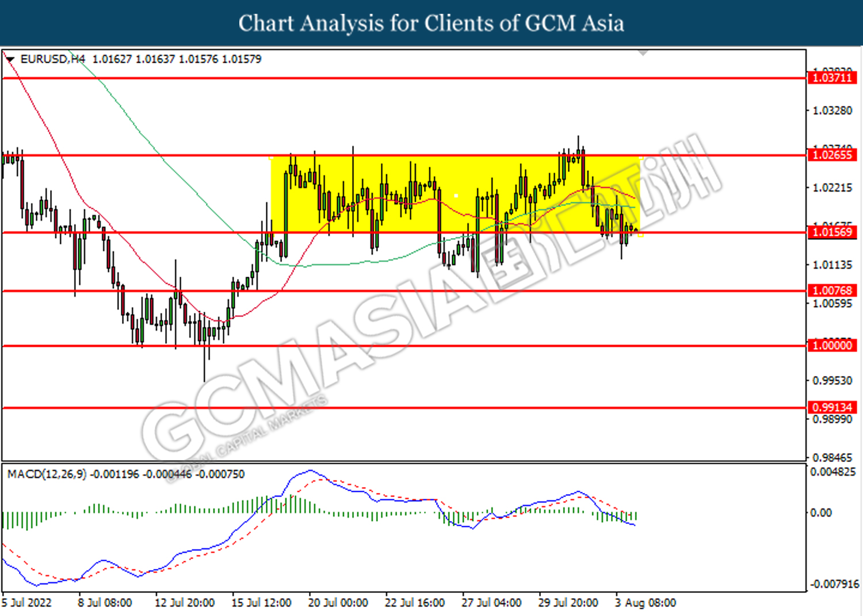This screenshot has width=863, height=616.
Task: Click the 12 Jul 20:00 time label
Action: click(x=185, y=603)
